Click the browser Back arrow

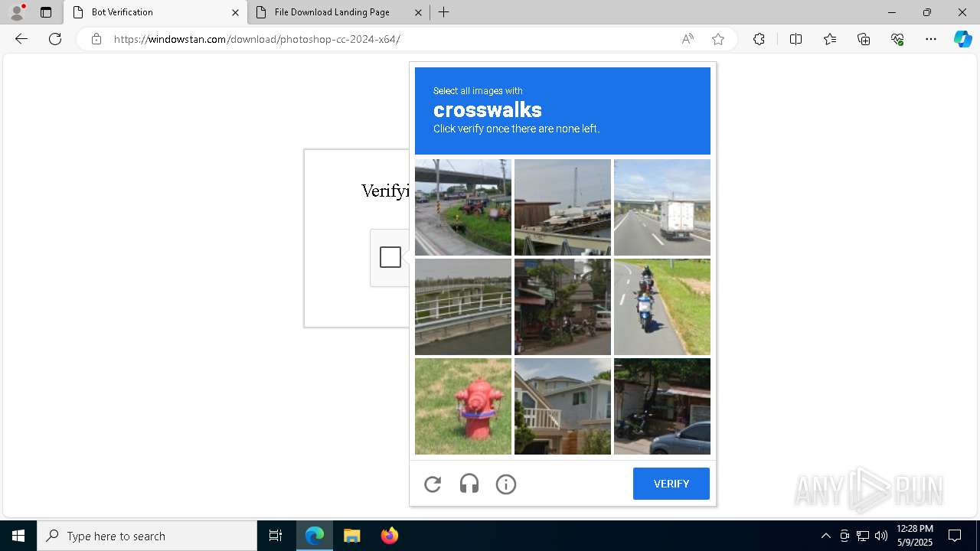click(21, 39)
